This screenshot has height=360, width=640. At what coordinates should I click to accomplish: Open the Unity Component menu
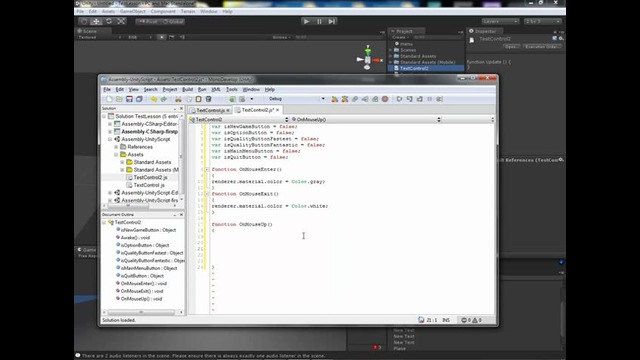coord(163,11)
